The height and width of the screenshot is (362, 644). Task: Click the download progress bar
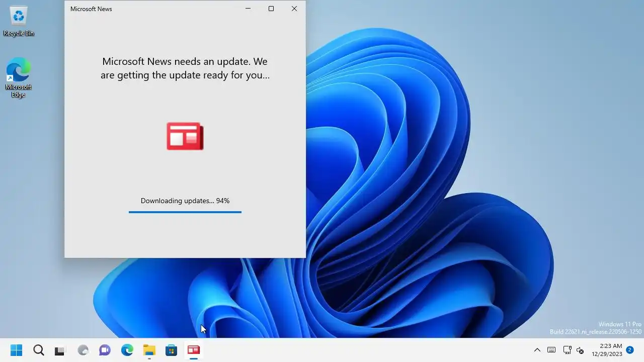pyautogui.click(x=185, y=212)
